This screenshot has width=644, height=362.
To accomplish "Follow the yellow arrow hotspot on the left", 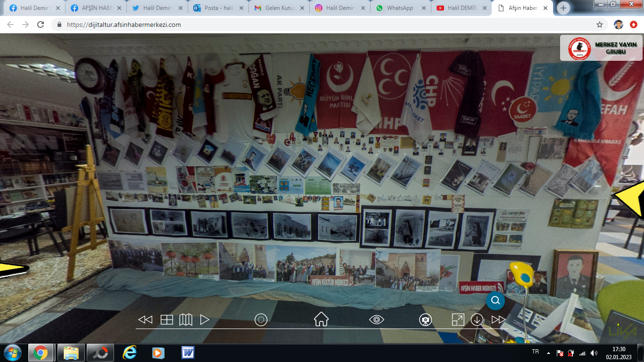I will (x=13, y=270).
